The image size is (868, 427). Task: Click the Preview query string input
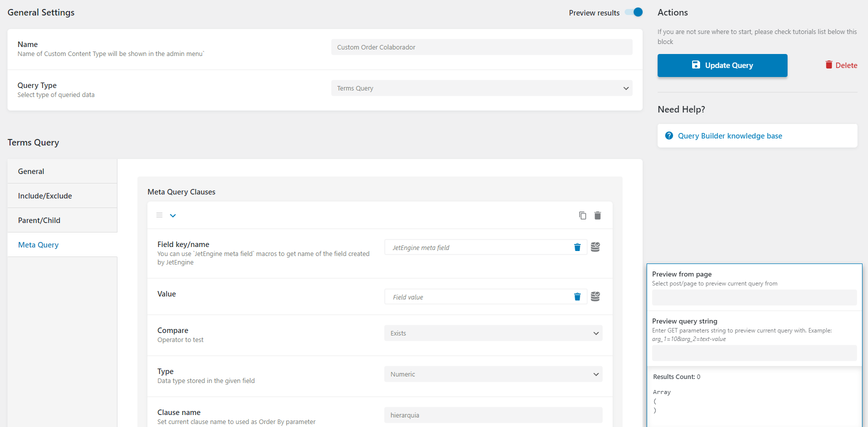point(755,353)
